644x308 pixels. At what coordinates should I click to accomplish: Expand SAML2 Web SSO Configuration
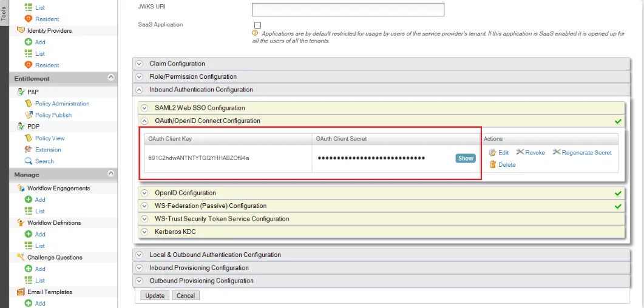tap(382, 108)
